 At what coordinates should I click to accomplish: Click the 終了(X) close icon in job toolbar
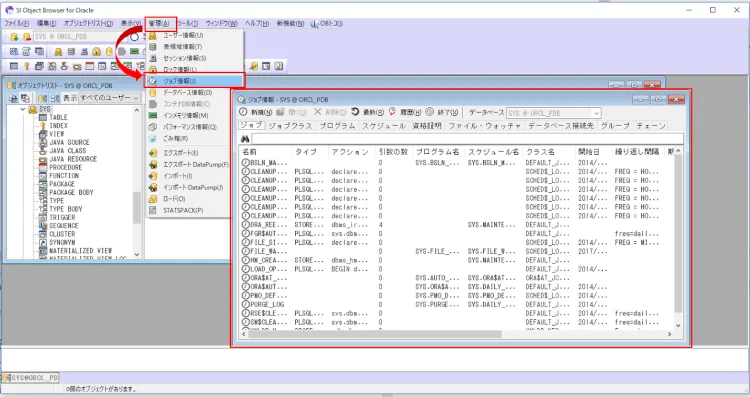[x=430, y=112]
